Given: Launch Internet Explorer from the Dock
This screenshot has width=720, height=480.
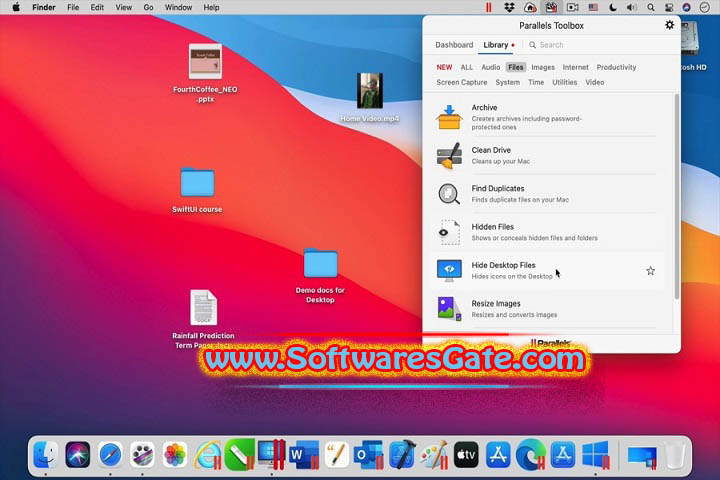Looking at the screenshot, I should [x=207, y=455].
